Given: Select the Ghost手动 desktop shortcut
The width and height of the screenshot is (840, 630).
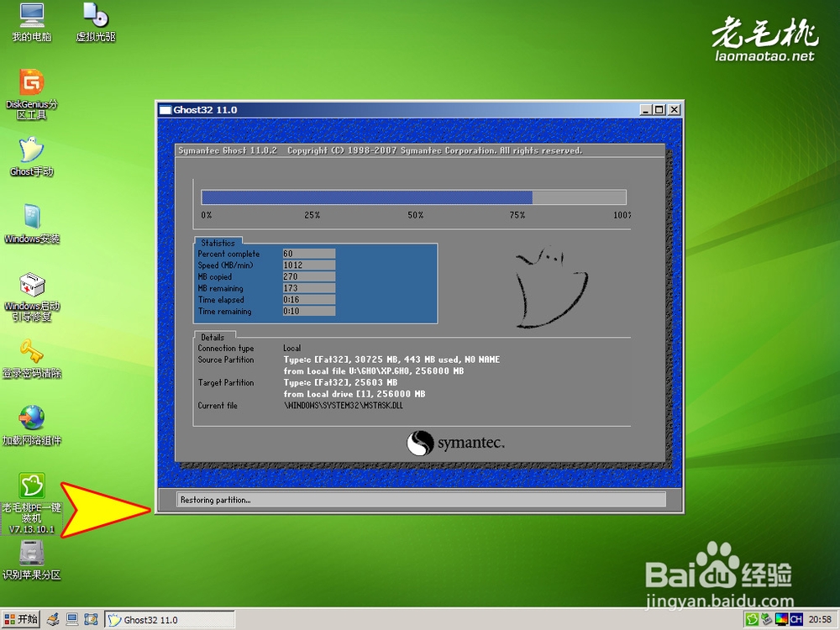Looking at the screenshot, I should [x=32, y=156].
